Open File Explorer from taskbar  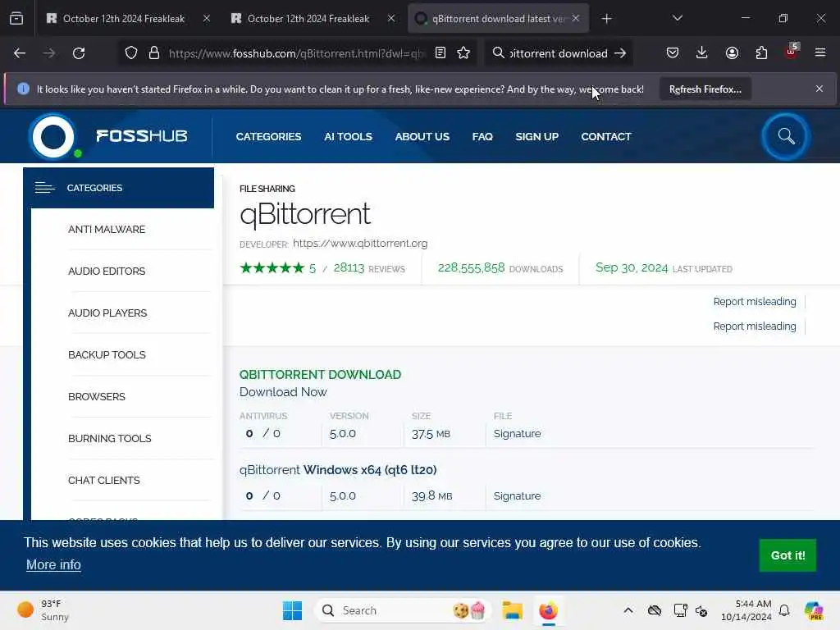(512, 610)
